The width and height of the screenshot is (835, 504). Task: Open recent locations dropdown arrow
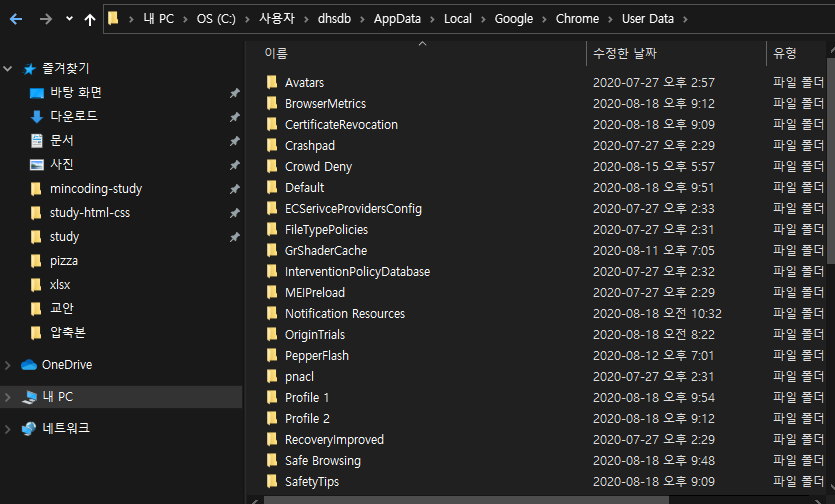click(69, 19)
